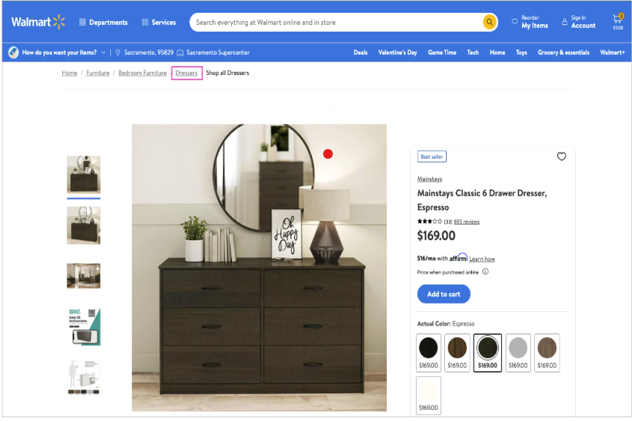Image resolution: width=632 pixels, height=421 pixels.
Task: Open the Departments dropdown menu
Action: (x=103, y=22)
